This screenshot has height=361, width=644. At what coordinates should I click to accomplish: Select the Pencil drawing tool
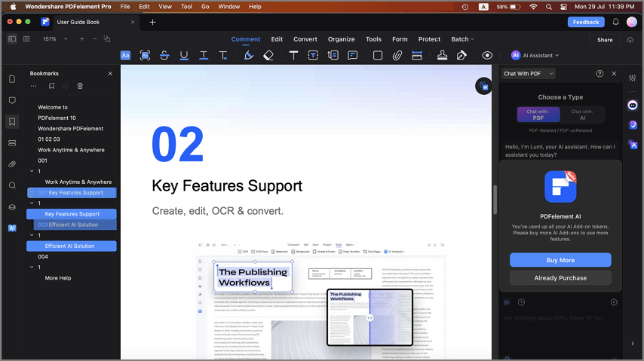click(x=249, y=56)
